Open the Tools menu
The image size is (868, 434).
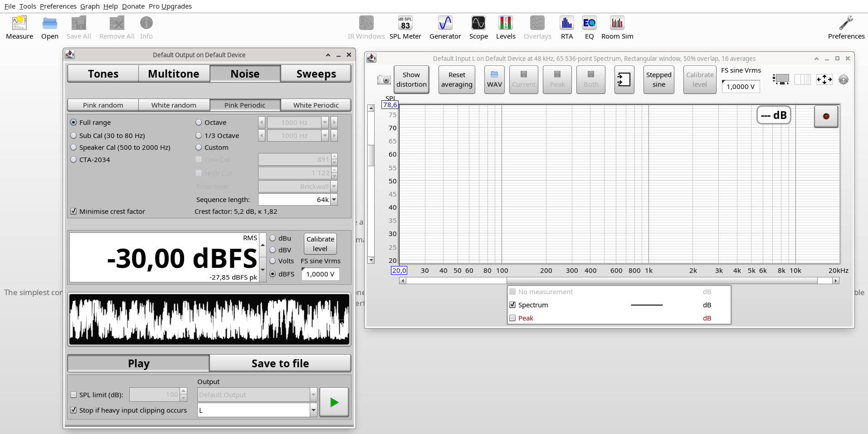pyautogui.click(x=28, y=6)
